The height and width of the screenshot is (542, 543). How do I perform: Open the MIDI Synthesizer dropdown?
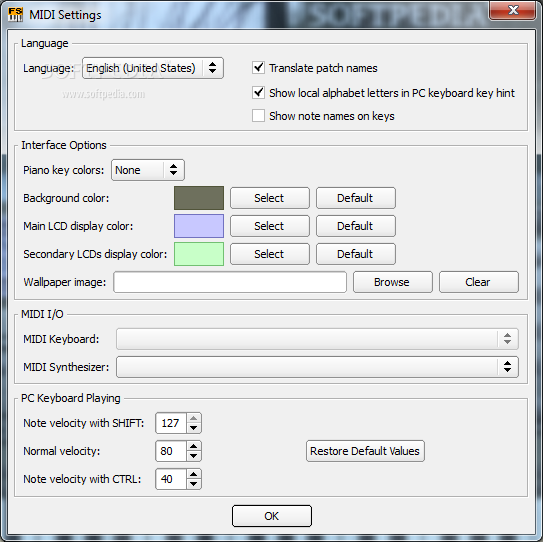(317, 367)
